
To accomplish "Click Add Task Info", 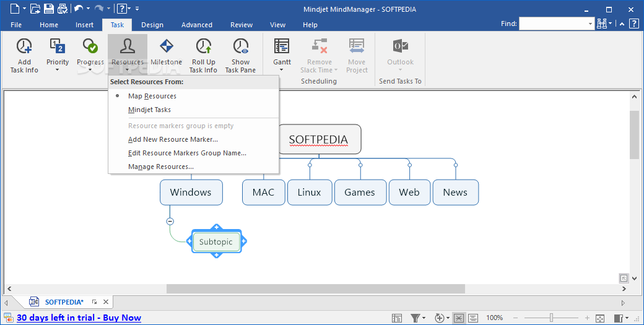I will tap(24, 55).
